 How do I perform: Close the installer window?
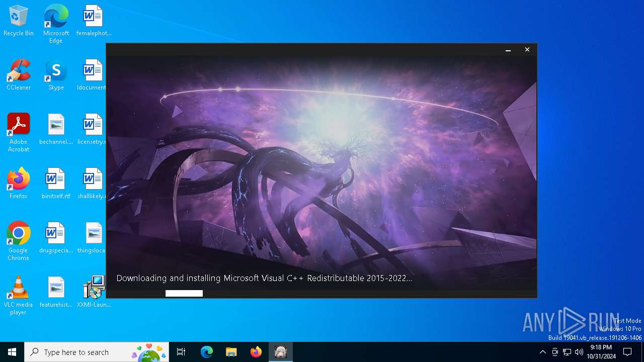pos(527,50)
